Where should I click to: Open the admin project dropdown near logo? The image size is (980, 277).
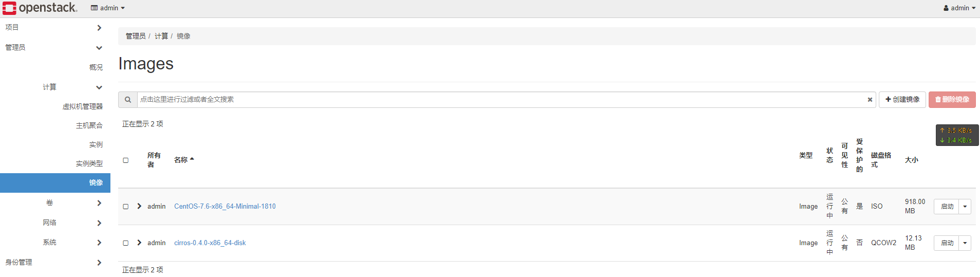108,8
